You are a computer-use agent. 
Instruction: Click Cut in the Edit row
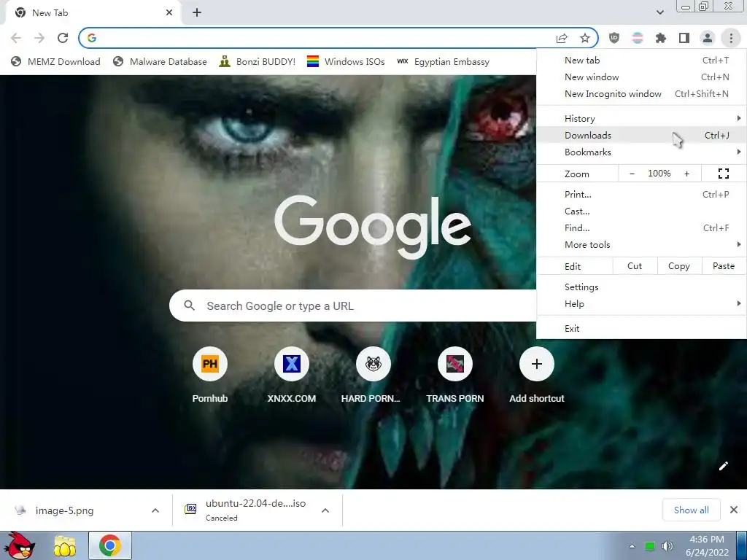(635, 266)
